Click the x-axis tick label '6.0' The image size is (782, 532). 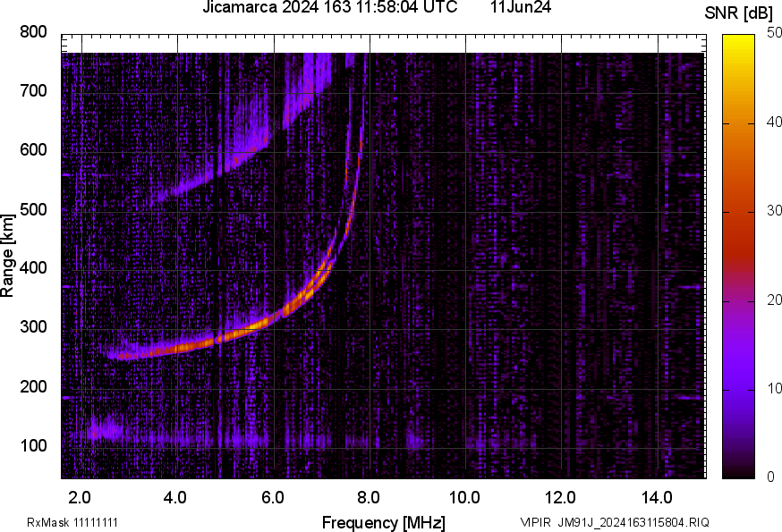(272, 498)
